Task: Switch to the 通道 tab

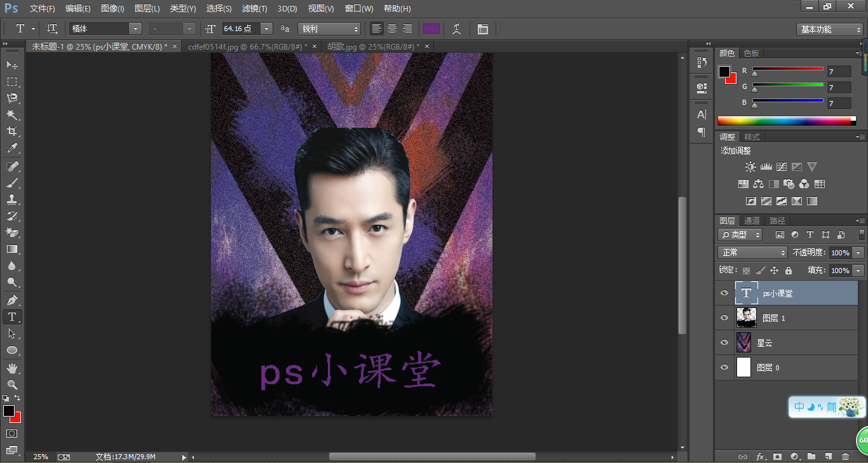Action: [x=752, y=220]
